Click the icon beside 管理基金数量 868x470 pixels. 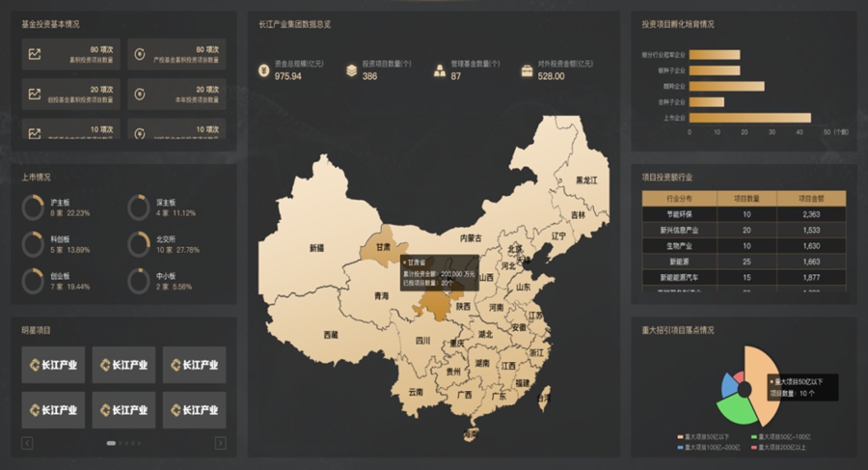tap(440, 70)
